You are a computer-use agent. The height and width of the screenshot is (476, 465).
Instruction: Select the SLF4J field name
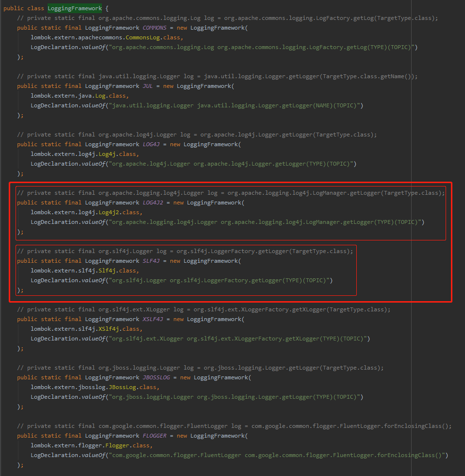pyautogui.click(x=151, y=261)
